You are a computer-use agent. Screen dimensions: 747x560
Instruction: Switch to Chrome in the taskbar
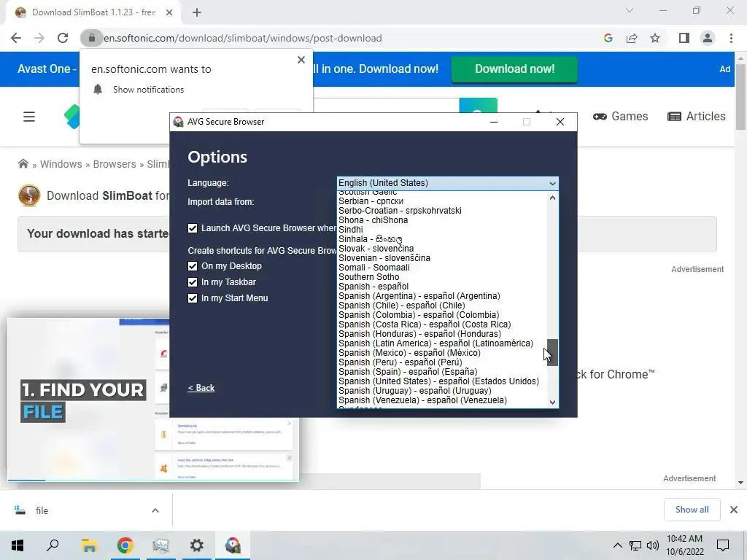coord(125,545)
